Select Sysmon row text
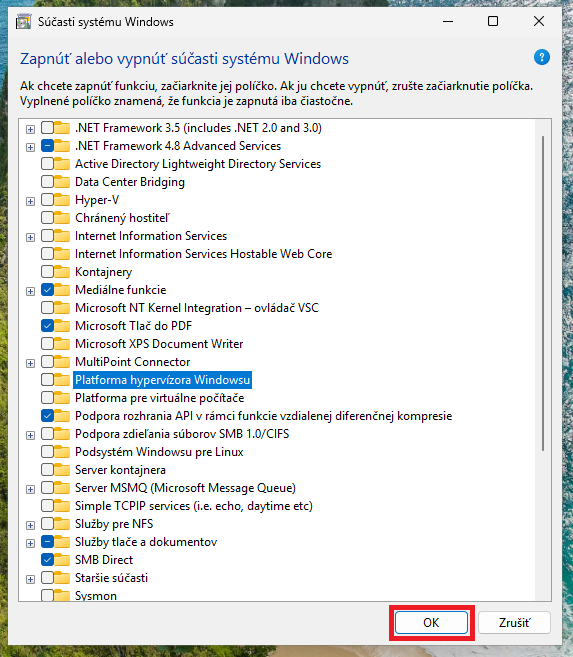The height and width of the screenshot is (657, 573). pyautogui.click(x=96, y=595)
